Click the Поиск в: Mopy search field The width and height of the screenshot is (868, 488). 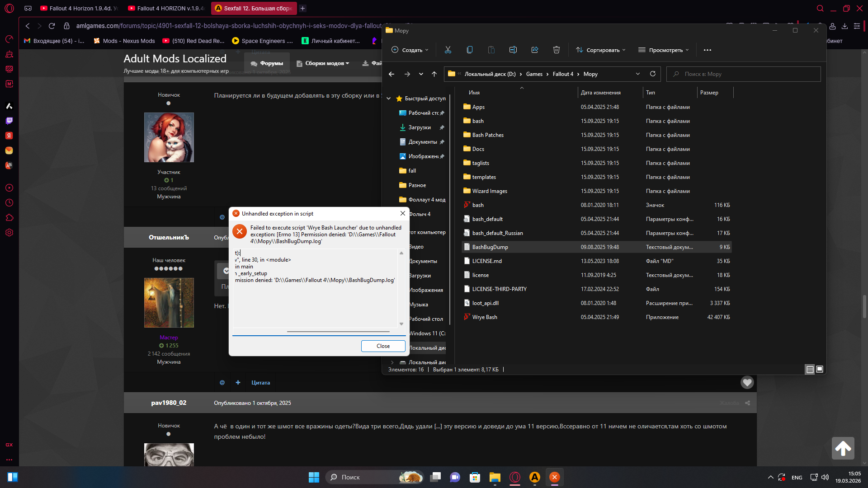pos(744,74)
